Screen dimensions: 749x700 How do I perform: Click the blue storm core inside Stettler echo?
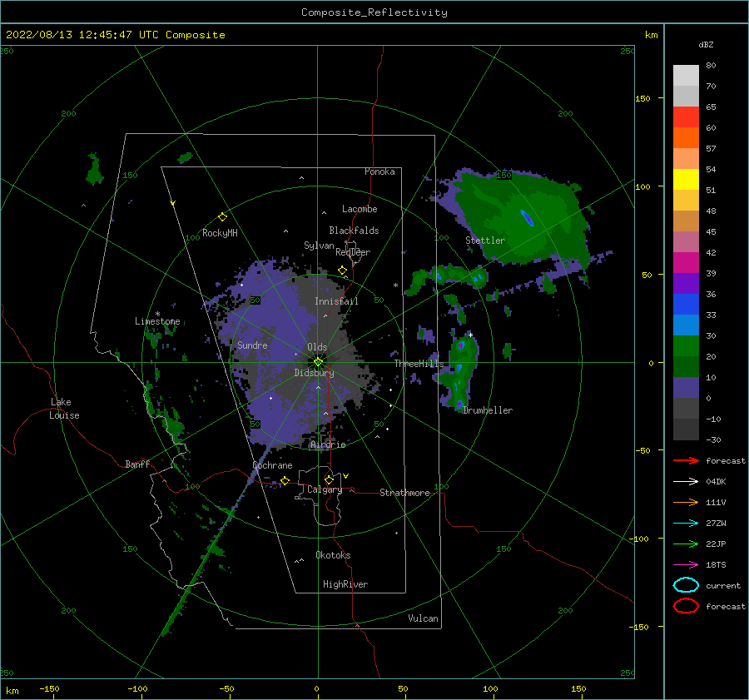527,217
